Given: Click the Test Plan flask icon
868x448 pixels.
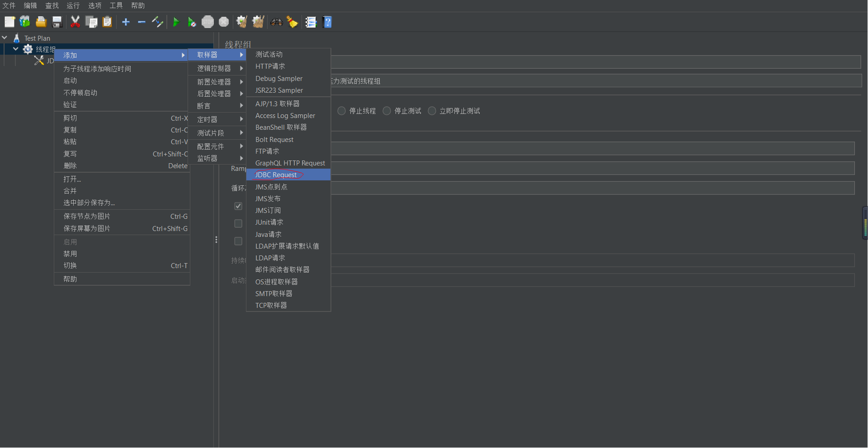Looking at the screenshot, I should tap(17, 38).
